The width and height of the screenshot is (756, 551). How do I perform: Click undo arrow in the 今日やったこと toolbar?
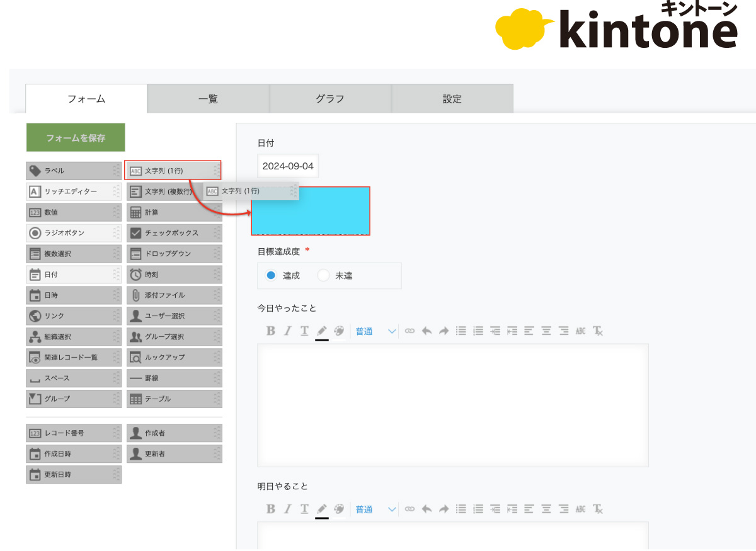(427, 331)
